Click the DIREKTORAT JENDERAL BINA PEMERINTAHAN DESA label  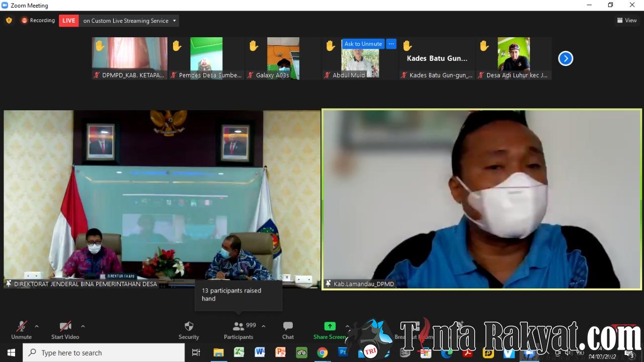86,283
